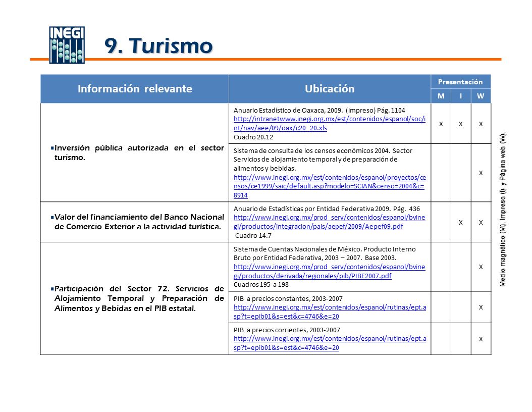
Task: Open the PIBE2007.pdf regionales link
Action: point(329,272)
